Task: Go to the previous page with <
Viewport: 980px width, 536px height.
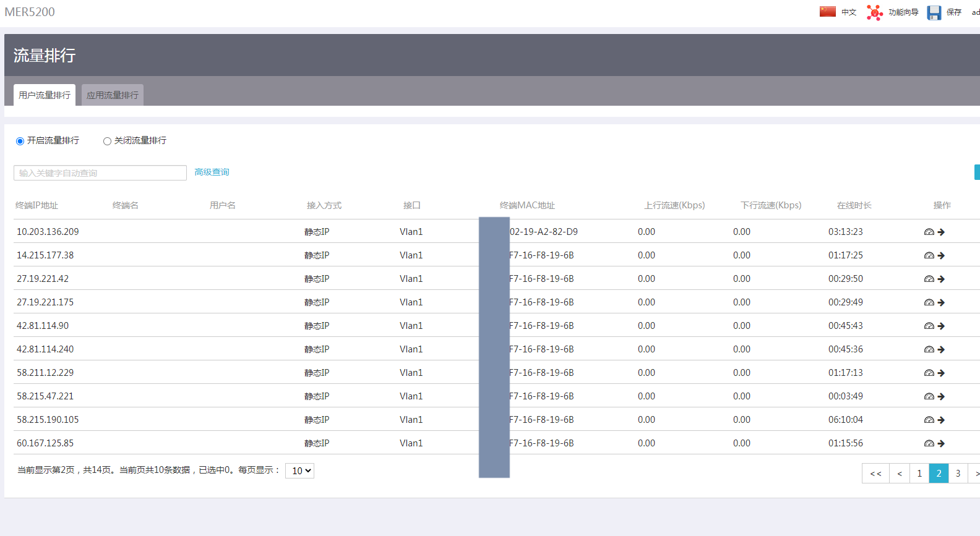Action: [900, 474]
